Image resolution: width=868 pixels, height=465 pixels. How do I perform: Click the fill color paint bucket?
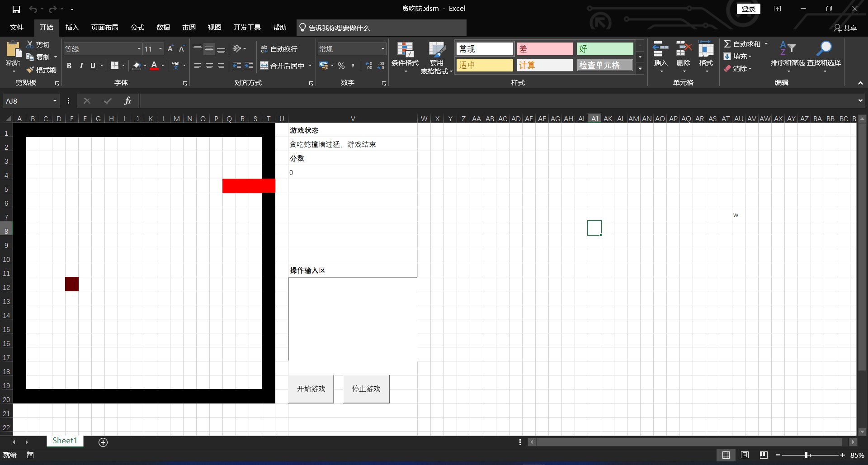137,66
